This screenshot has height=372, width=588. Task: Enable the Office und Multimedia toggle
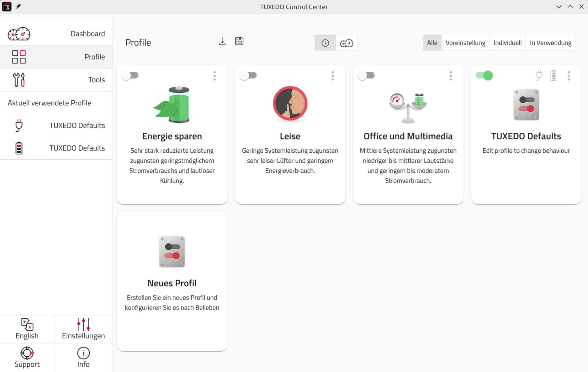pyautogui.click(x=366, y=76)
